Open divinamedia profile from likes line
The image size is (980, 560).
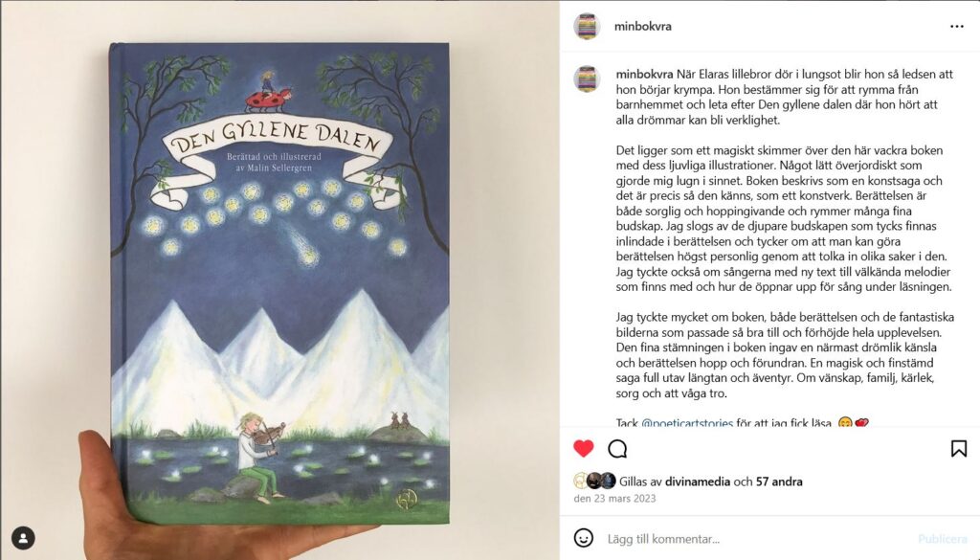pyautogui.click(x=698, y=482)
